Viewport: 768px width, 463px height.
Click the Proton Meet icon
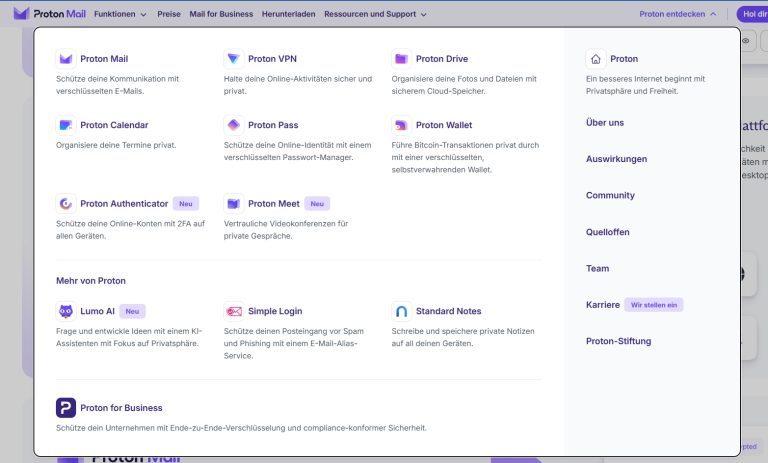coord(234,203)
